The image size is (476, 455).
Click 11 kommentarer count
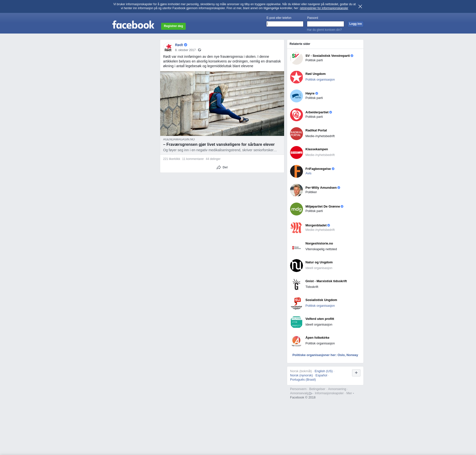pyautogui.click(x=193, y=159)
